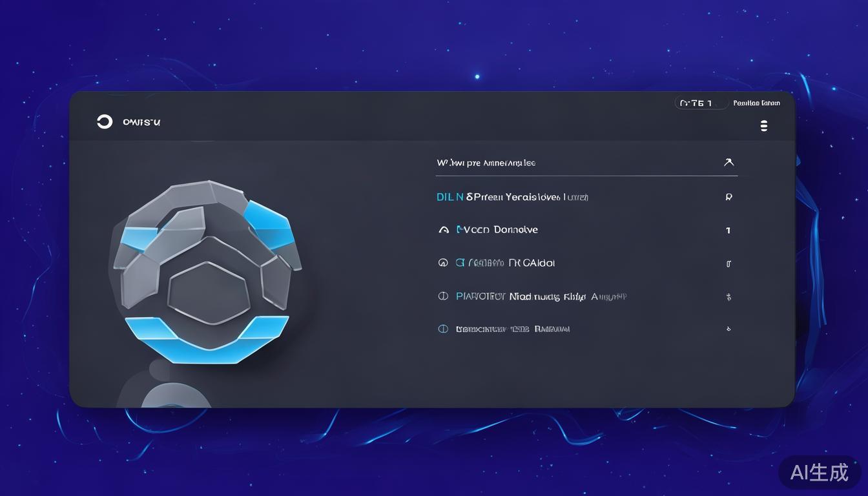Viewport: 868px width, 496px height.
Task: Click the right-side icon on 'DILN' row
Action: click(x=728, y=198)
